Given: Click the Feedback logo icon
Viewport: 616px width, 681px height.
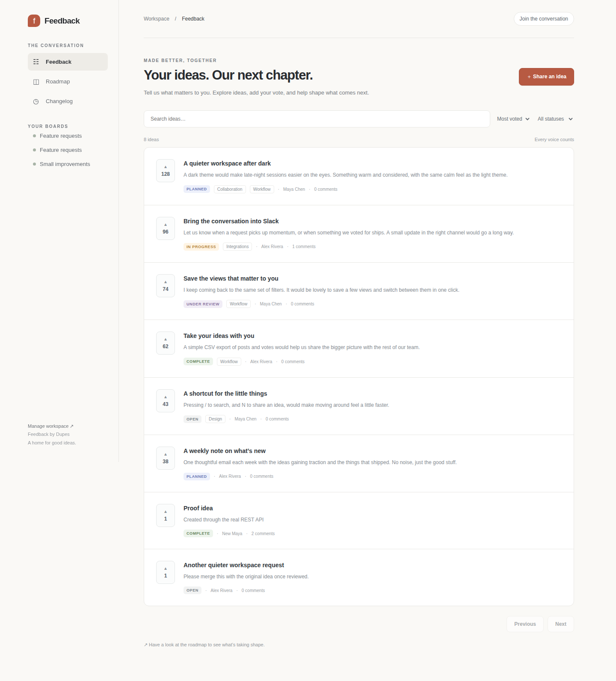Looking at the screenshot, I should (34, 21).
